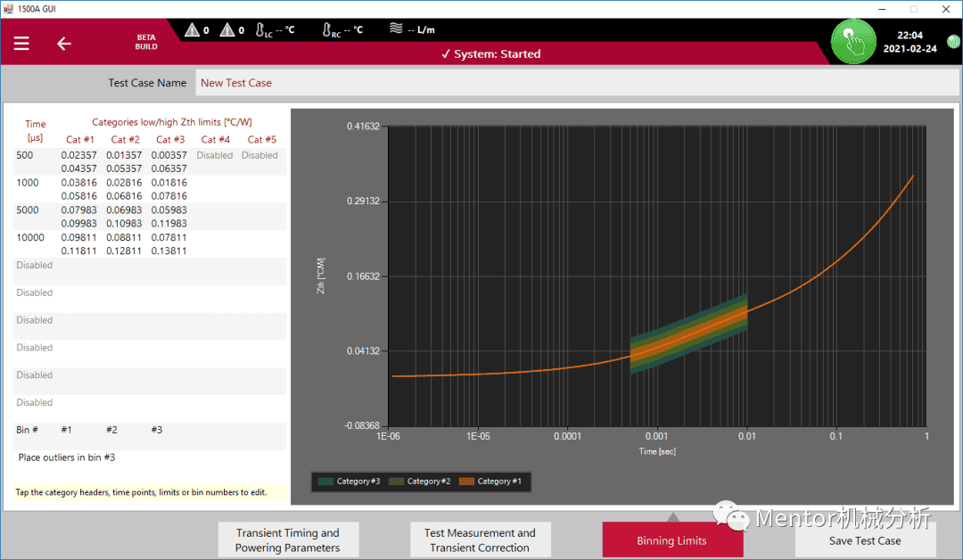
Task: Click the 1500A GUI app icon
Action: click(8, 9)
